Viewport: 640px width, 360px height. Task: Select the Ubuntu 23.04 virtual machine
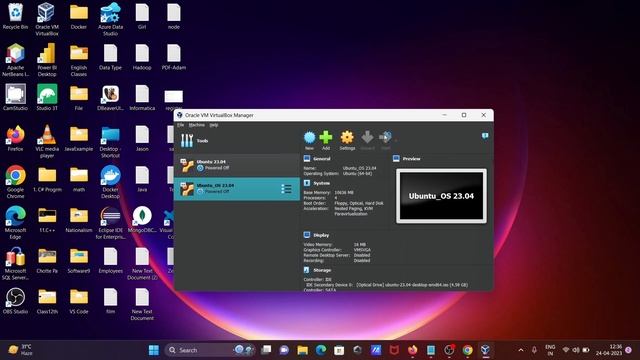(237, 165)
